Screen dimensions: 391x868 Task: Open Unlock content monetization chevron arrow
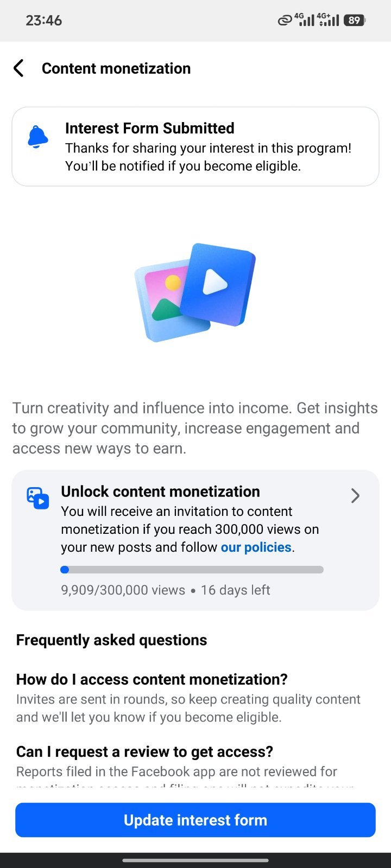coord(355,496)
